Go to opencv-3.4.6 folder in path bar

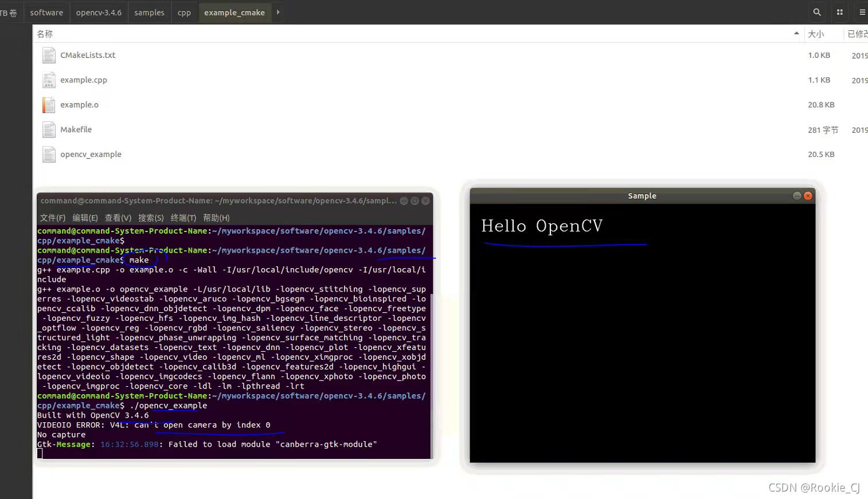coord(99,12)
